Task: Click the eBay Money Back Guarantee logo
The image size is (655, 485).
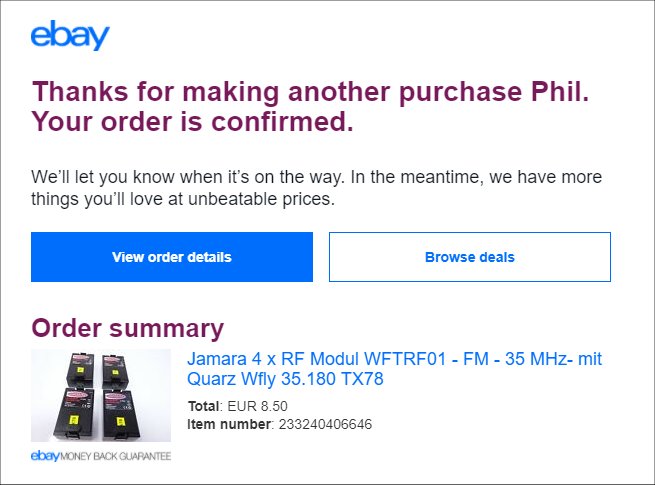Action: tap(101, 456)
